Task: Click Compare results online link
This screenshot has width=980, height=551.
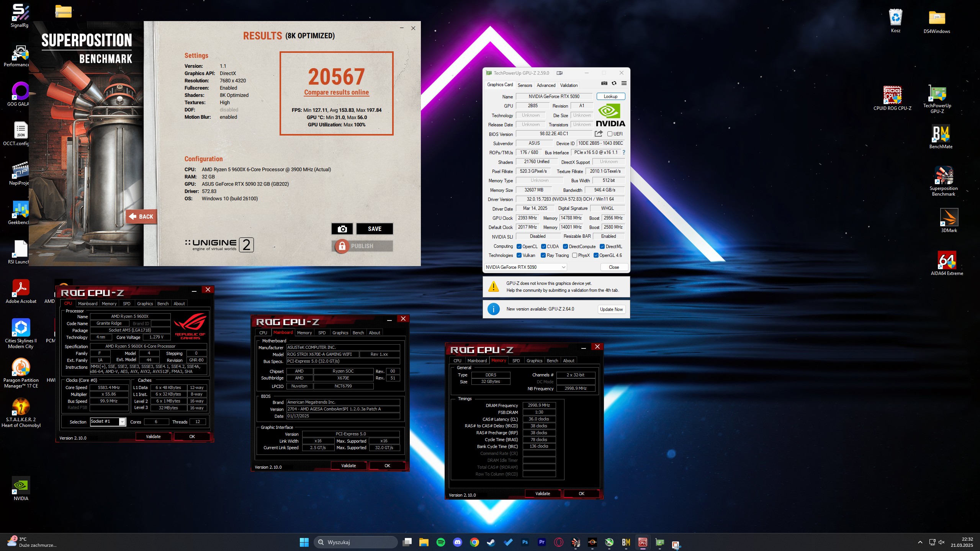Action: tap(336, 92)
